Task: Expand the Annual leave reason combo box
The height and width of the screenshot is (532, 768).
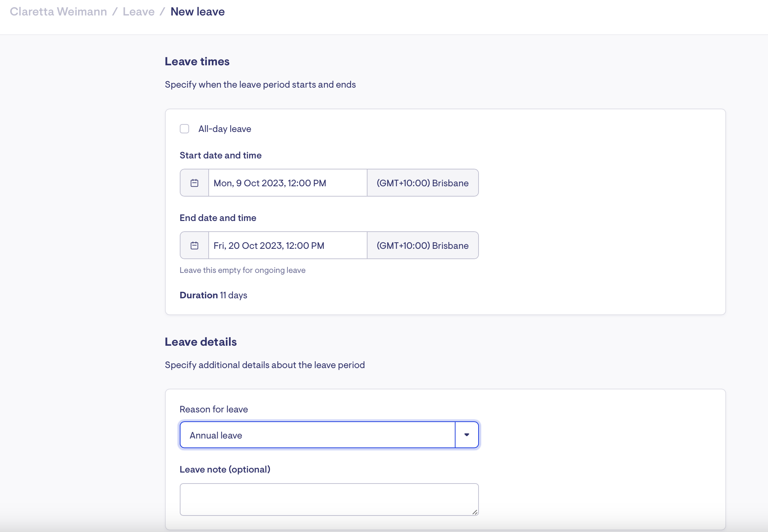Action: click(317, 435)
